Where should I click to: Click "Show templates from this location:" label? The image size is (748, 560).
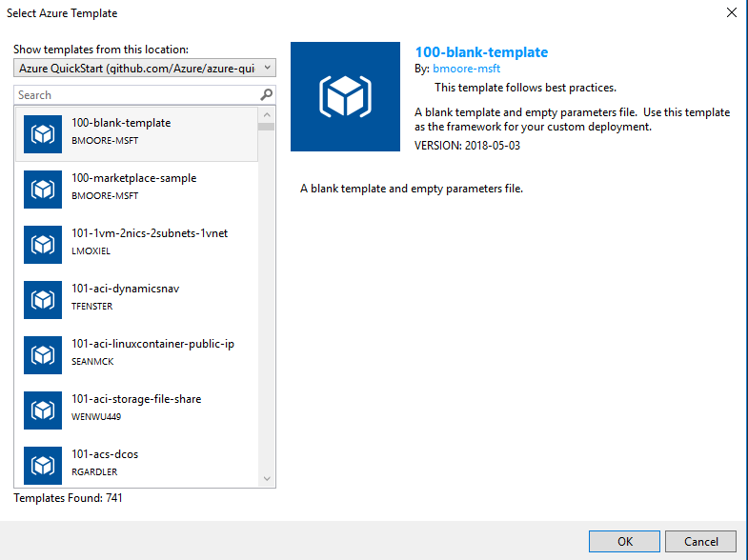(101, 50)
